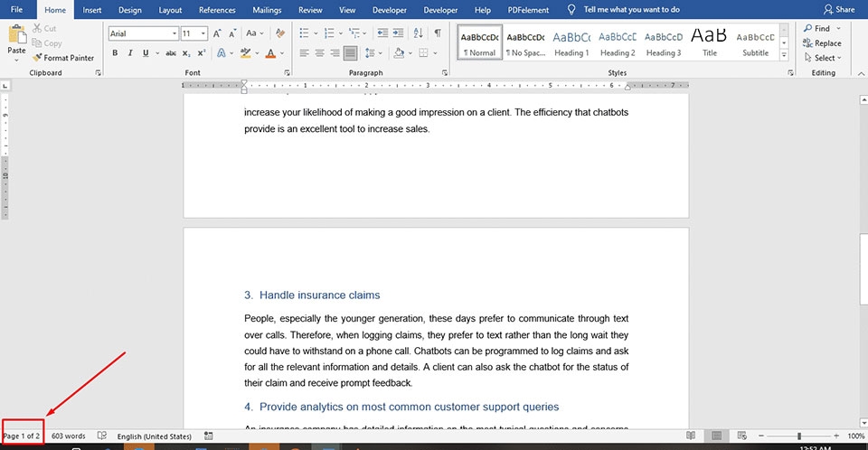868x450 pixels.
Task: Apply Justify text alignment
Action: [351, 53]
